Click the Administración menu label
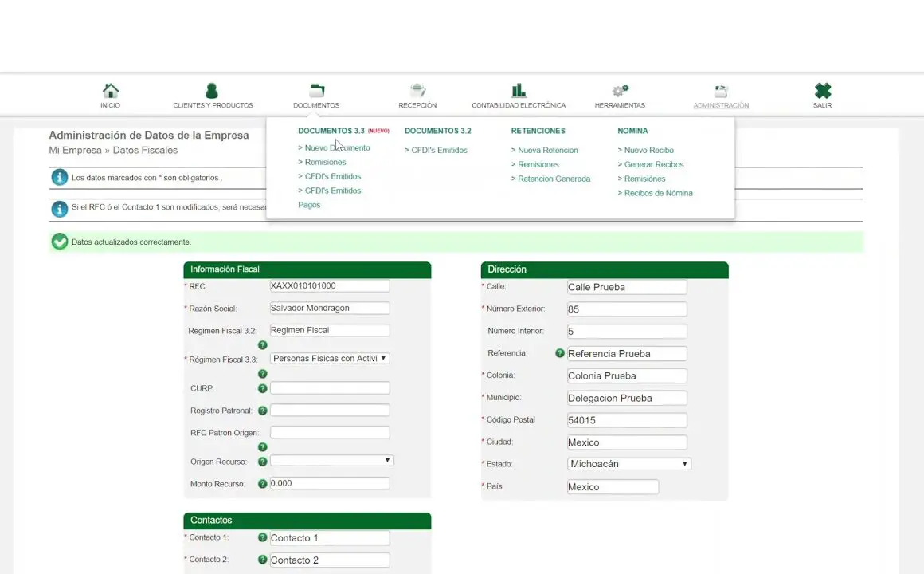This screenshot has height=574, width=924. (x=721, y=105)
